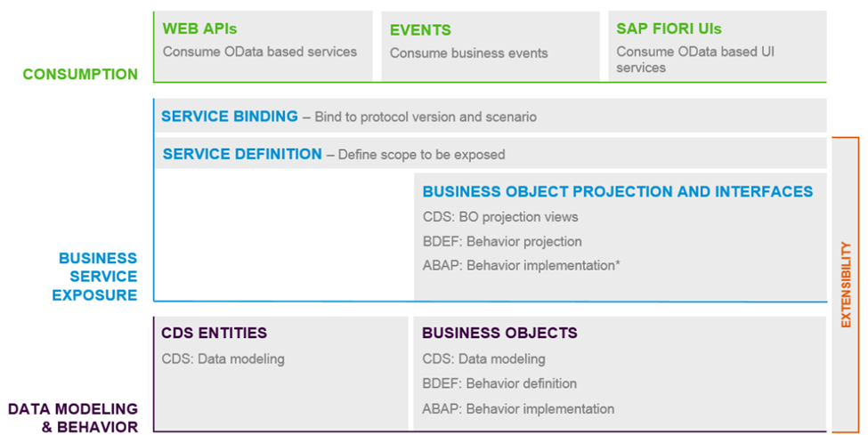Click the green CONSUMPTION layer label

80,74
